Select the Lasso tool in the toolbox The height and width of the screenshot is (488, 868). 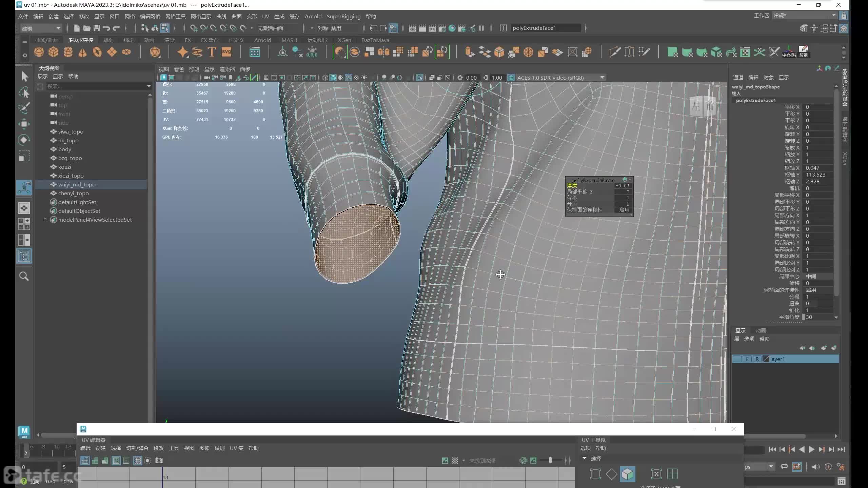24,92
